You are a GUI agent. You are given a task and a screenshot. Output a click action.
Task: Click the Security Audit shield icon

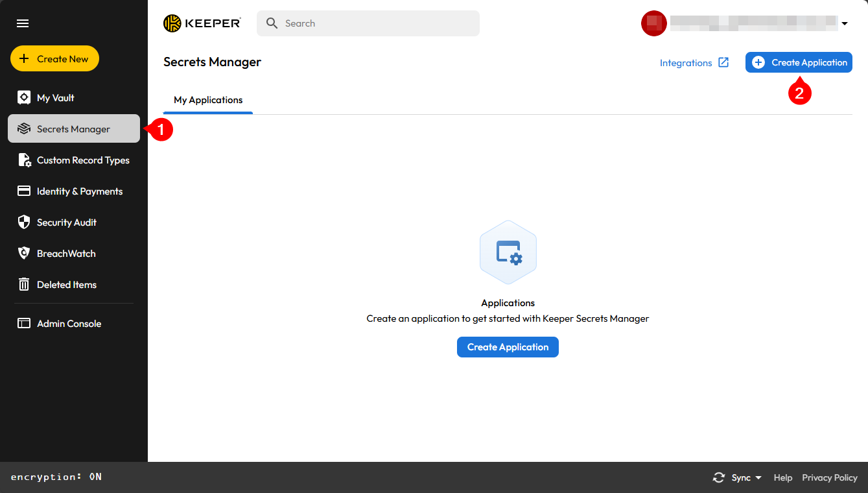point(24,222)
